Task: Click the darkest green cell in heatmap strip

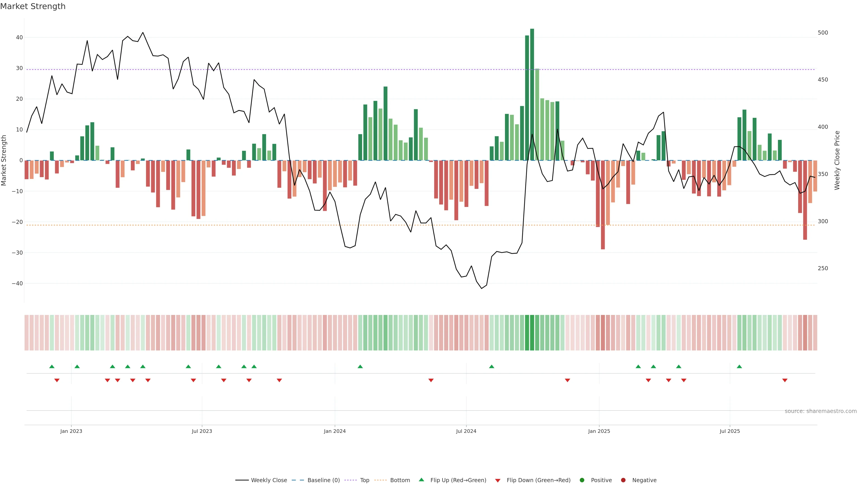Action: click(532, 332)
